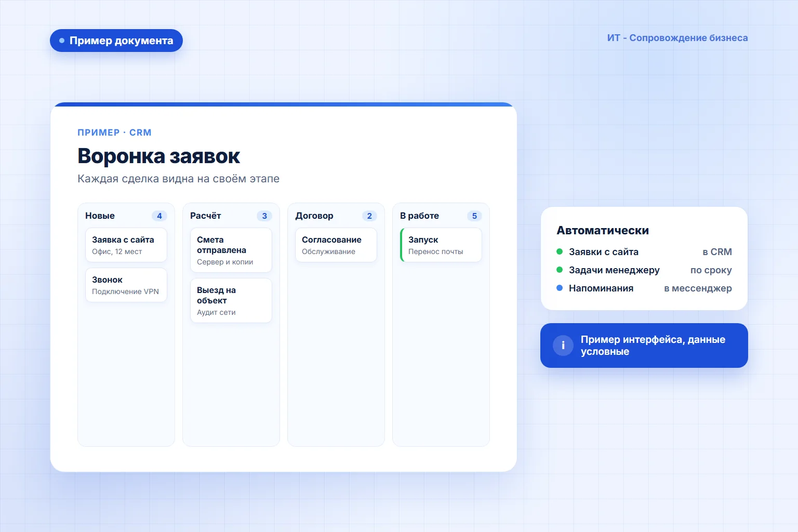Click the count badge 2 in «Договор»
This screenshot has height=532, width=798.
[x=369, y=216]
